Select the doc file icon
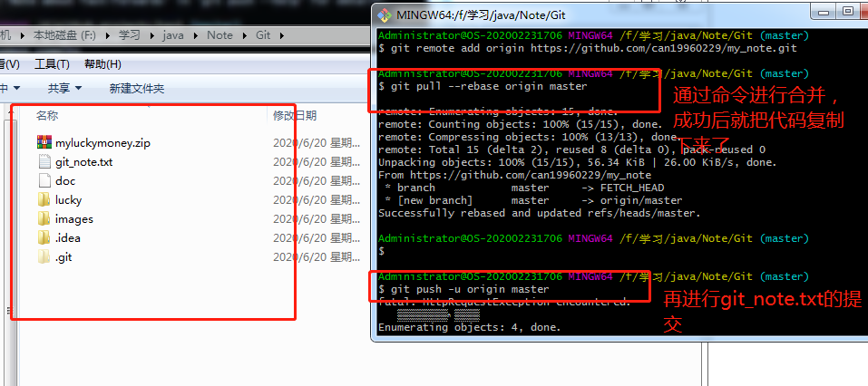The width and height of the screenshot is (868, 386). tap(44, 181)
